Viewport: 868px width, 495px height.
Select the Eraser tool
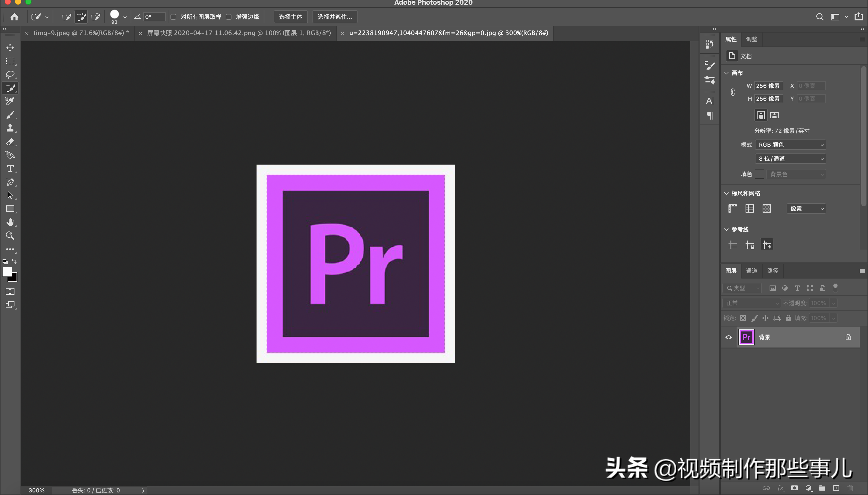pos(10,142)
